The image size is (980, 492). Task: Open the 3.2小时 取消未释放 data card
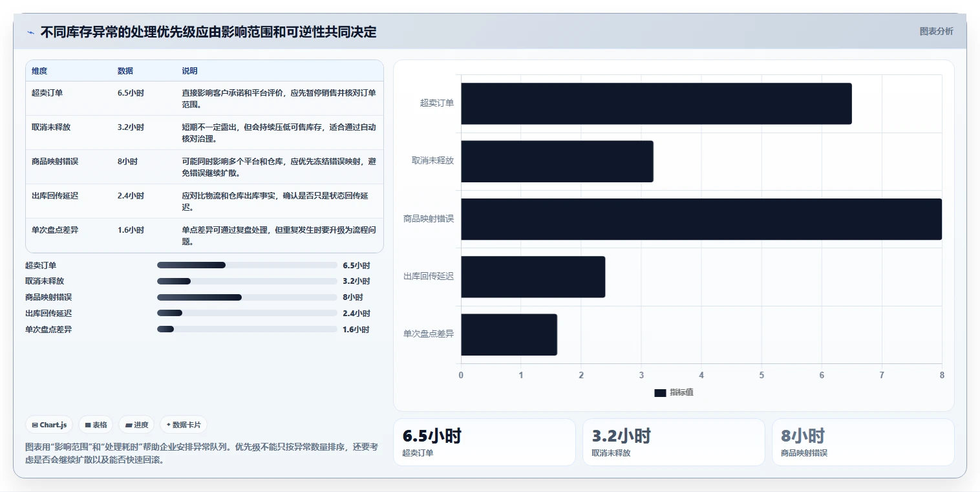click(674, 442)
